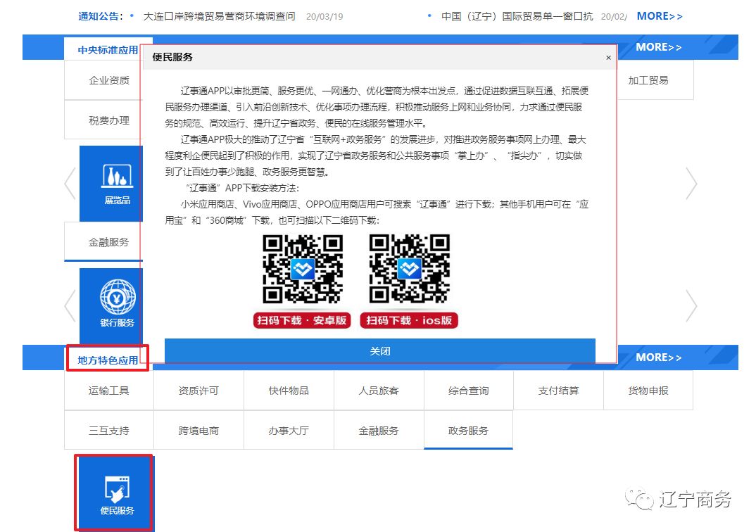Select the 地方特色应用 section tab
Viewport: 756px width, 532px height.
pyautogui.click(x=108, y=360)
